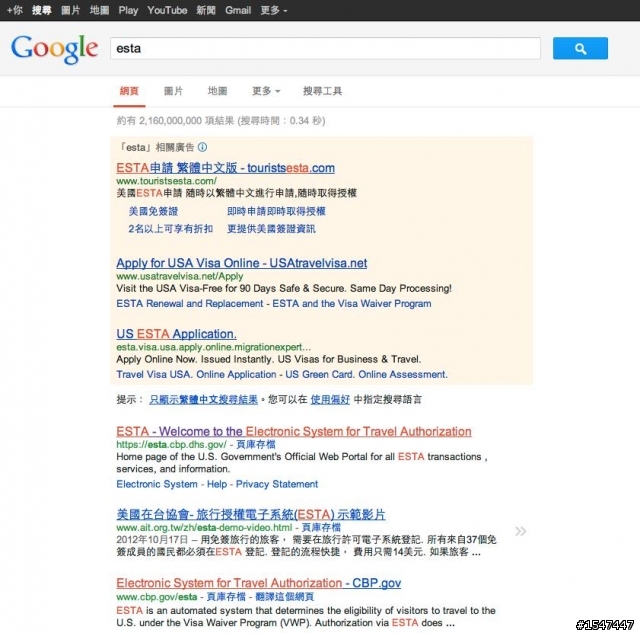This screenshot has width=640, height=633.
Task: Open 搜尋工具 search tools
Action: pyautogui.click(x=322, y=91)
